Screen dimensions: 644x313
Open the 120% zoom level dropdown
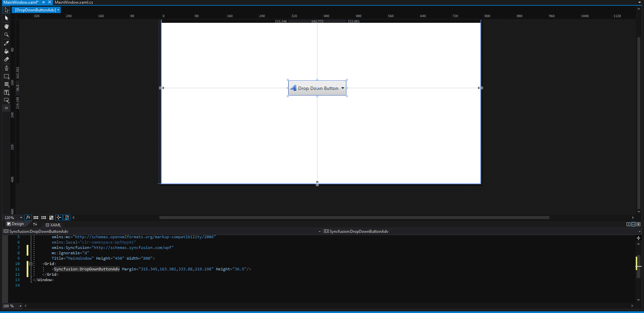[21, 217]
